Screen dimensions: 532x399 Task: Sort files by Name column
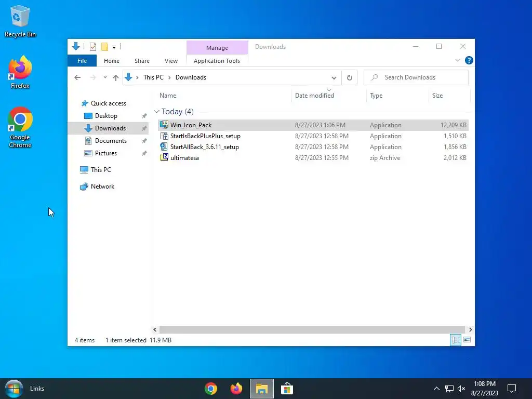coord(224,96)
